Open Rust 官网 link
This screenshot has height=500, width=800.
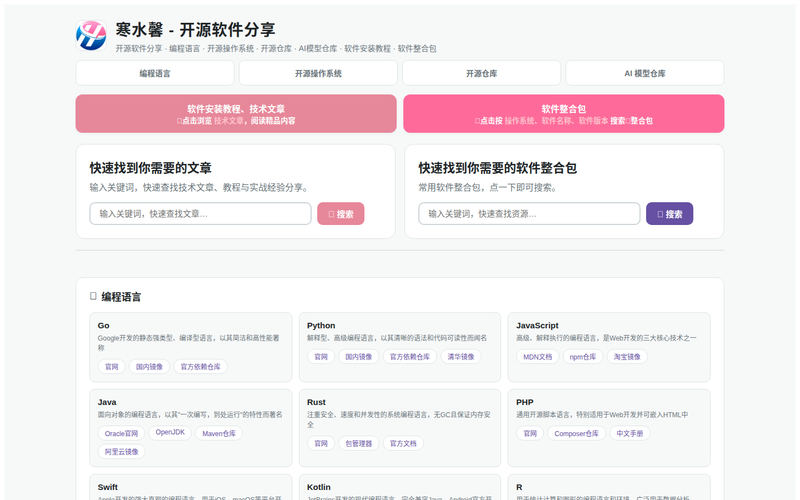[321, 443]
